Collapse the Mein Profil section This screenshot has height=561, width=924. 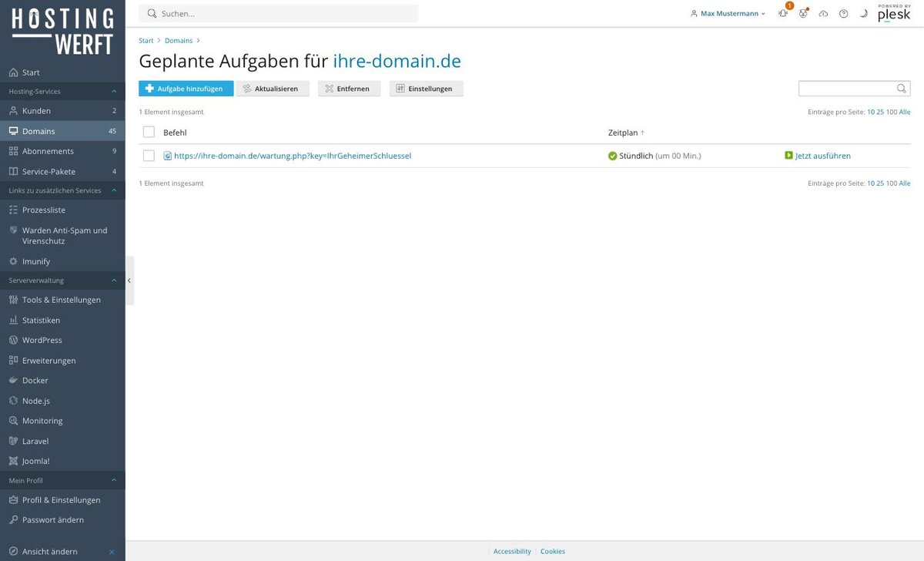[x=62, y=480]
